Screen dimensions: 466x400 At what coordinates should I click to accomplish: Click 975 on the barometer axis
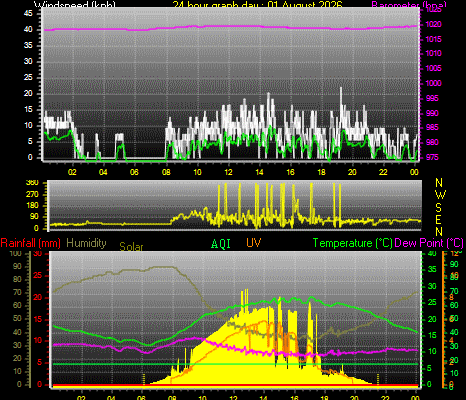pyautogui.click(x=432, y=157)
